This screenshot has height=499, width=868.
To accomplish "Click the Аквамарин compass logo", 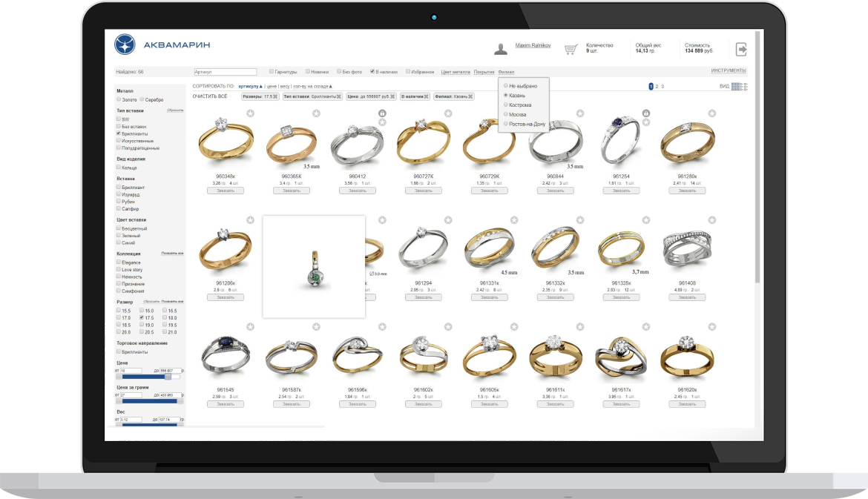I will [125, 44].
